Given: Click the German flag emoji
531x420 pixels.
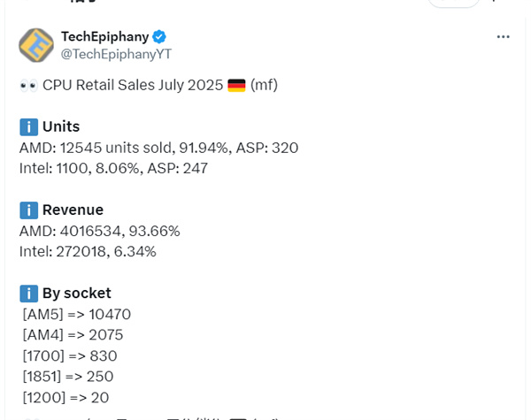Looking at the screenshot, I should [x=236, y=85].
